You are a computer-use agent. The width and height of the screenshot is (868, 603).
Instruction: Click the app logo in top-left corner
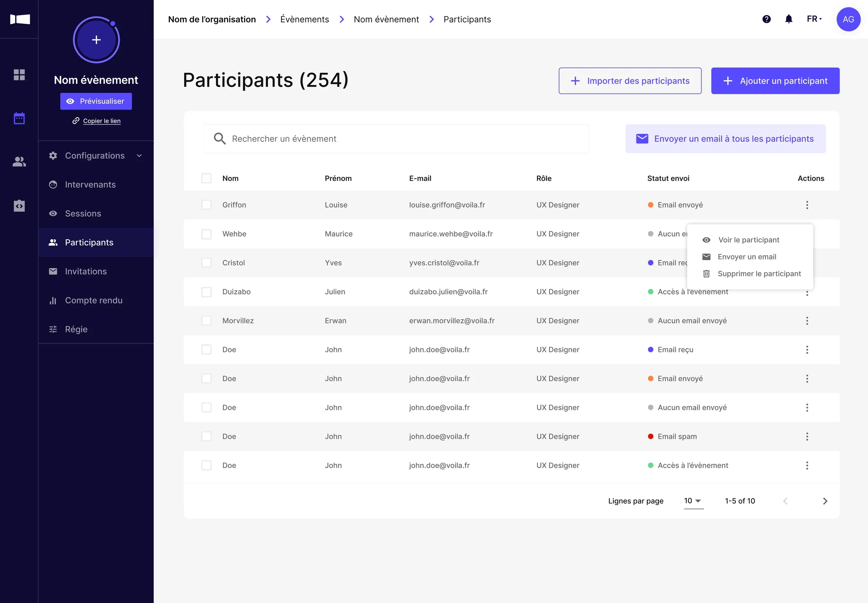(x=20, y=19)
